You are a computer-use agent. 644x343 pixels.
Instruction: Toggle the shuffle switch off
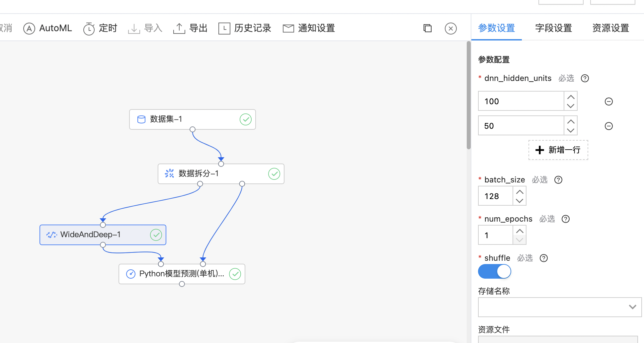(x=494, y=272)
